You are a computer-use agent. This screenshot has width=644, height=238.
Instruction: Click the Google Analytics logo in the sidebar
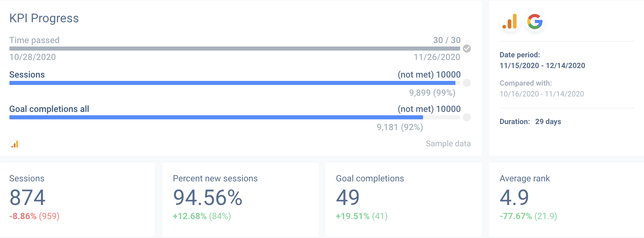(510, 21)
